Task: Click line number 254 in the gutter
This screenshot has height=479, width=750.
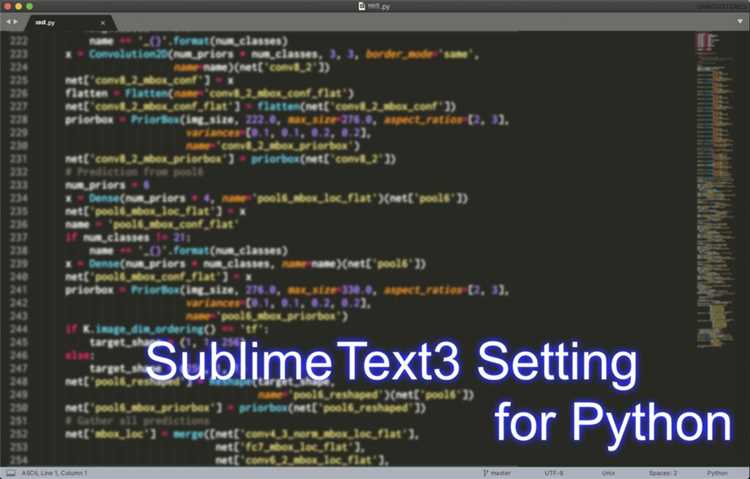Action: pyautogui.click(x=19, y=460)
